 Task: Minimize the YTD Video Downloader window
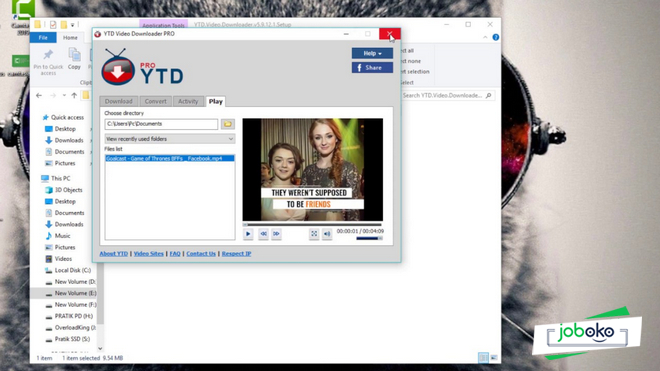click(346, 34)
